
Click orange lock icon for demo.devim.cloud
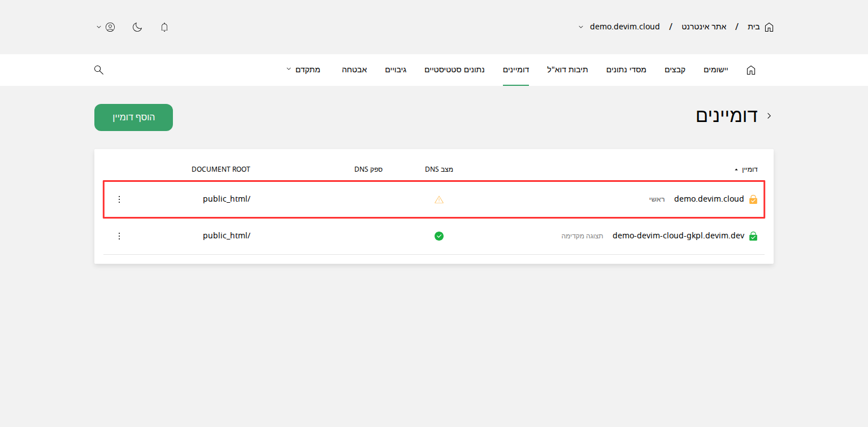[753, 199]
